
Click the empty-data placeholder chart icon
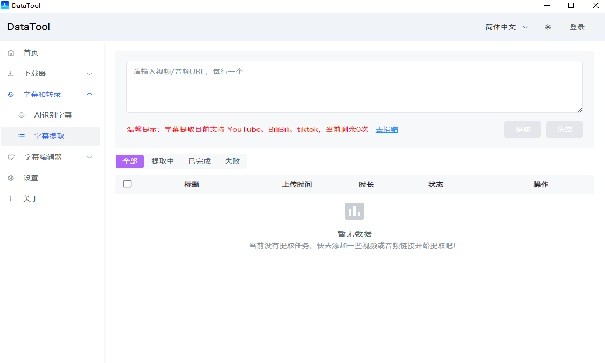[354, 211]
